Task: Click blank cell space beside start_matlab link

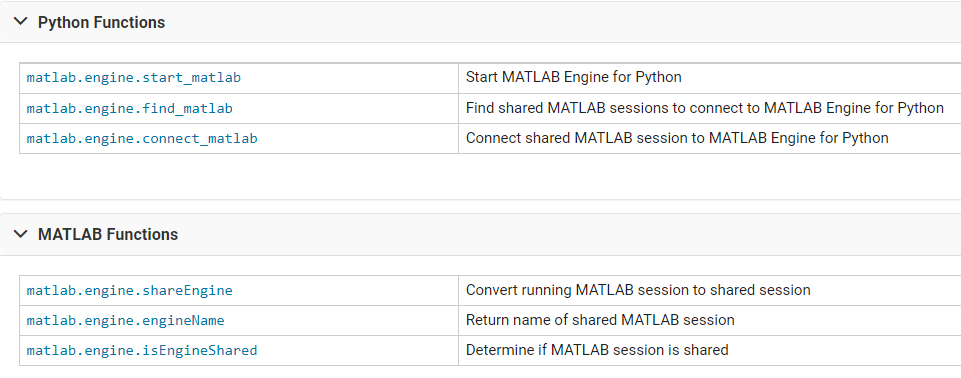Action: point(349,78)
